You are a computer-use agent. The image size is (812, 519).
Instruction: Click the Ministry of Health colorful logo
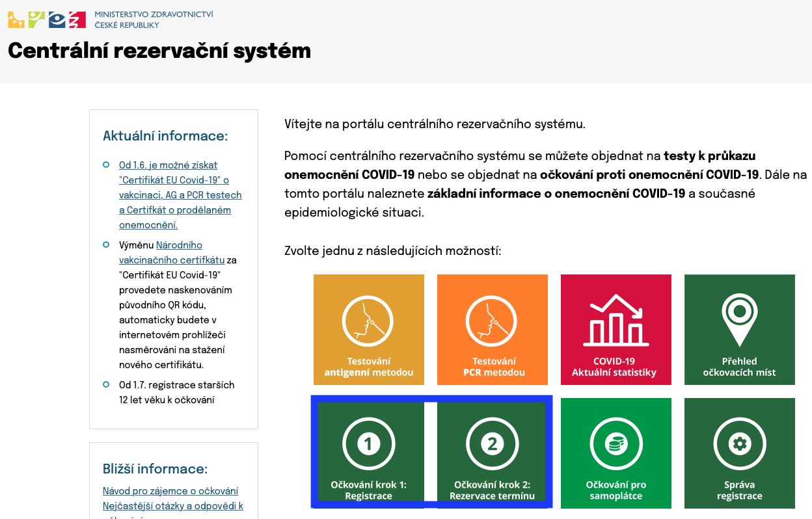(x=47, y=20)
